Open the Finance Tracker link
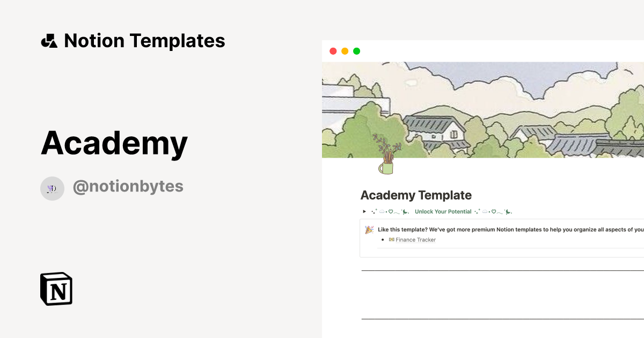Image resolution: width=644 pixels, height=338 pixels. tap(415, 240)
